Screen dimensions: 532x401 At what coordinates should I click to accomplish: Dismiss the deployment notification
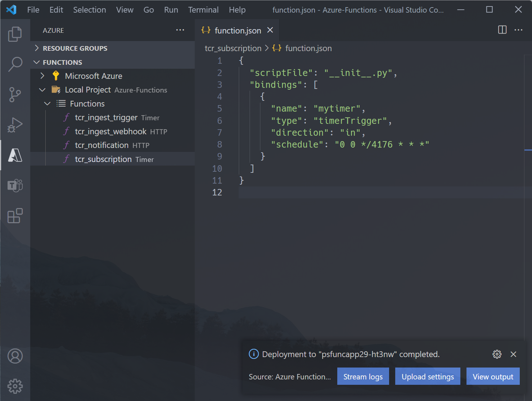[x=513, y=354]
